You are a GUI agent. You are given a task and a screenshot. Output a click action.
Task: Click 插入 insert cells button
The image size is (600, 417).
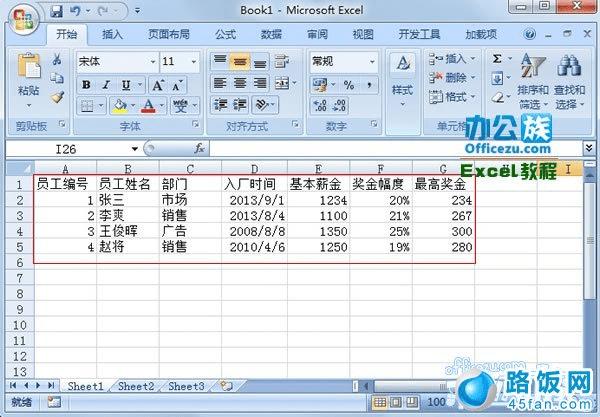(x=452, y=59)
